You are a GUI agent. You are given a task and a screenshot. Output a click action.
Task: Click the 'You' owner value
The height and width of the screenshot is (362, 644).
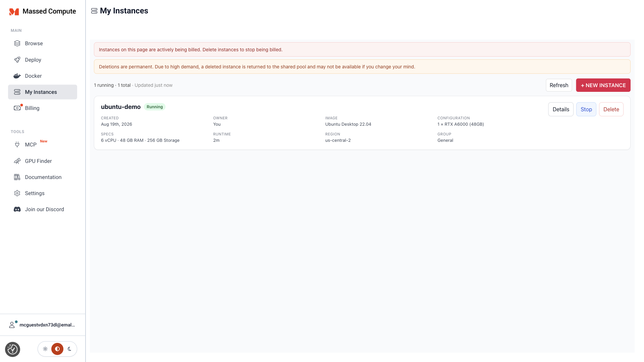pos(217,124)
